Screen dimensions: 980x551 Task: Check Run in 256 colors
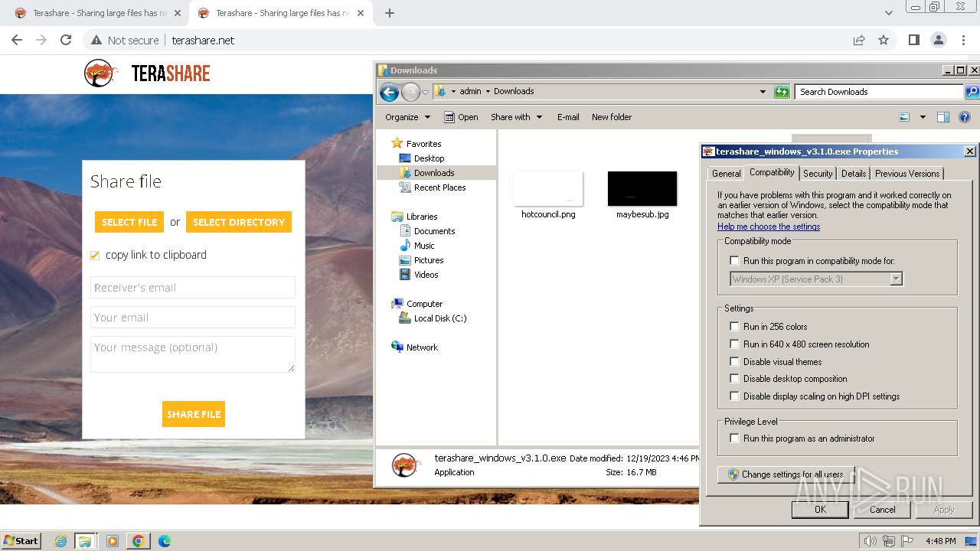(734, 326)
